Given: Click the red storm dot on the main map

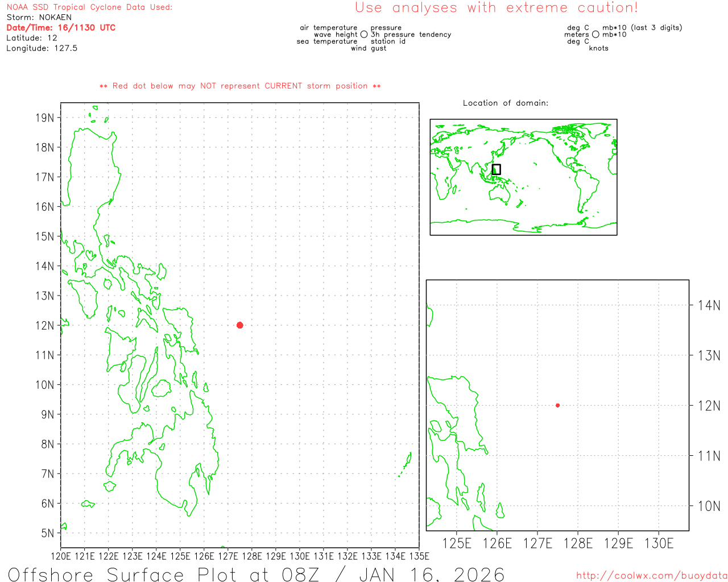Looking at the screenshot, I should click(239, 325).
